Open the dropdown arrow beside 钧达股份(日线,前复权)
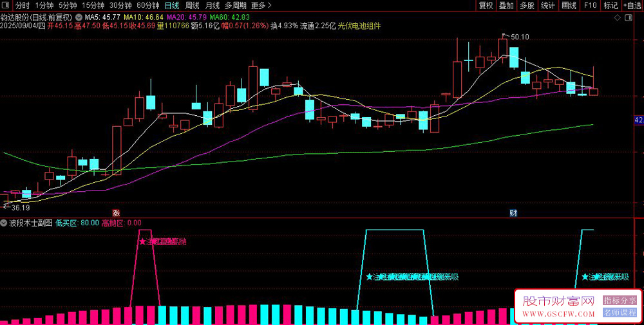Image resolution: width=644 pixels, height=325 pixels. coord(79,17)
